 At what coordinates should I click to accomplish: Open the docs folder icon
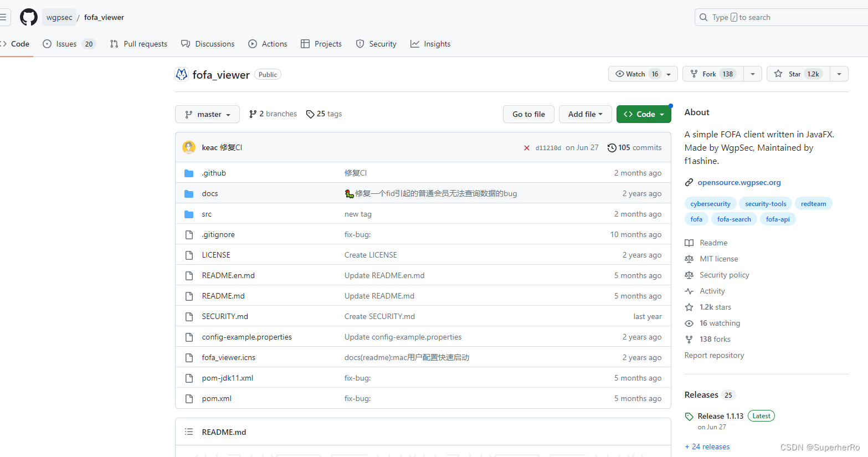[x=189, y=194]
